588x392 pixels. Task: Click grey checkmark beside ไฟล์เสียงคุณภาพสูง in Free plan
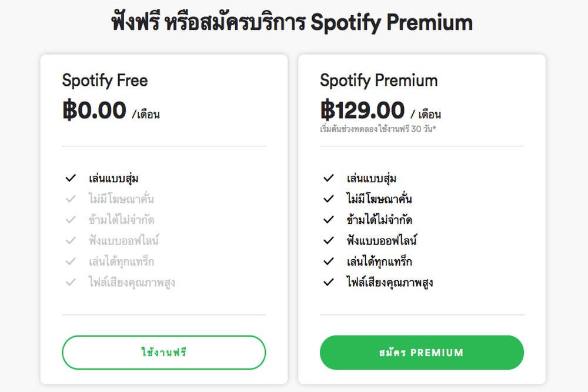coord(71,282)
